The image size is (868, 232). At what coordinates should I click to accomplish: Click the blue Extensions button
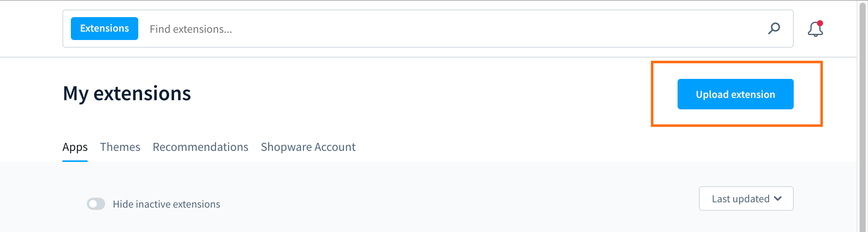(104, 29)
